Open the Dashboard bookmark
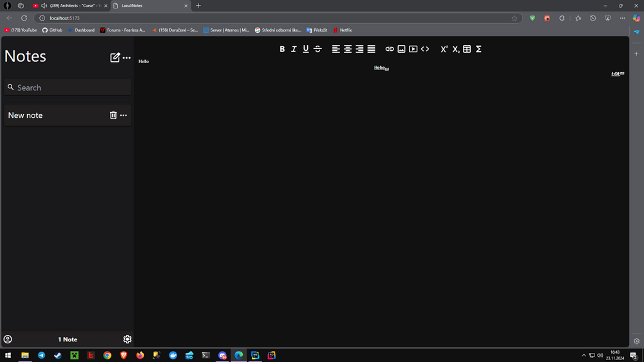 click(81, 30)
